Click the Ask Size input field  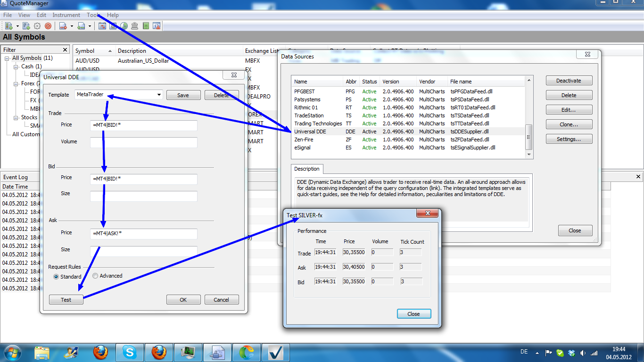click(143, 251)
